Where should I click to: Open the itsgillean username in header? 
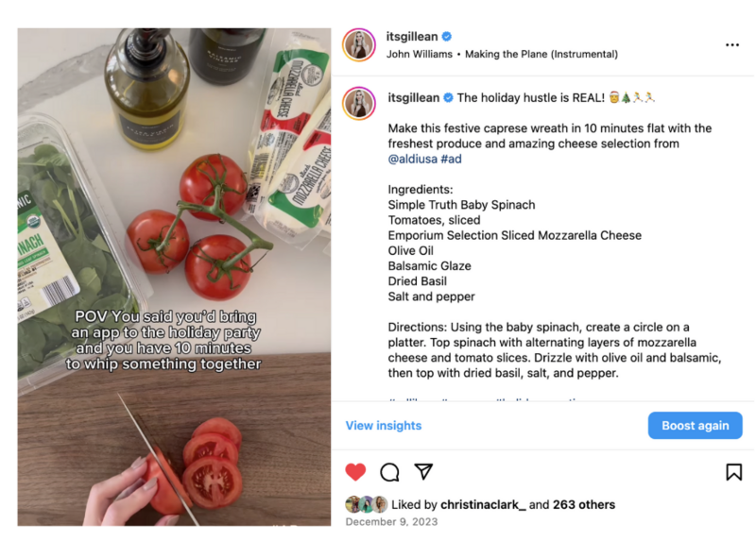[412, 37]
